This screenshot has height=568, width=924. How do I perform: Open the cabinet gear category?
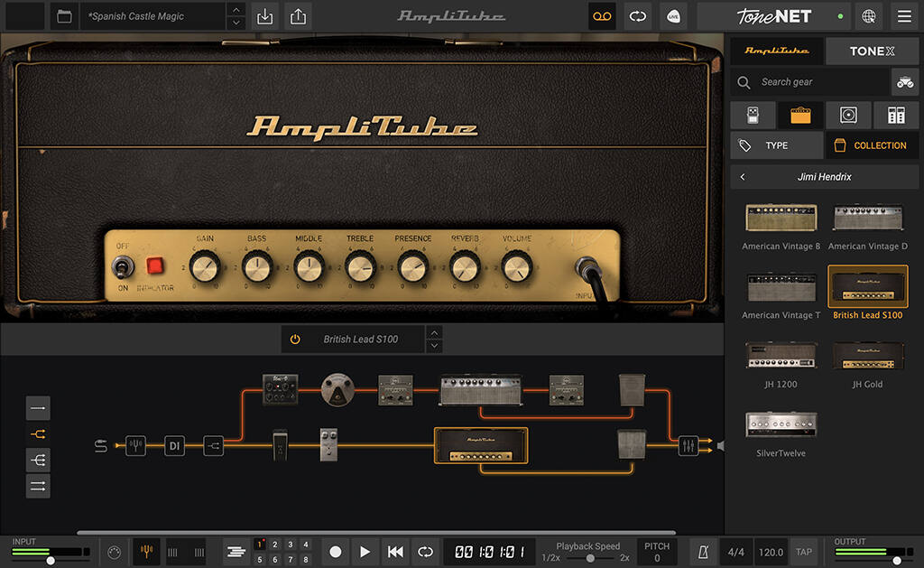click(x=848, y=115)
